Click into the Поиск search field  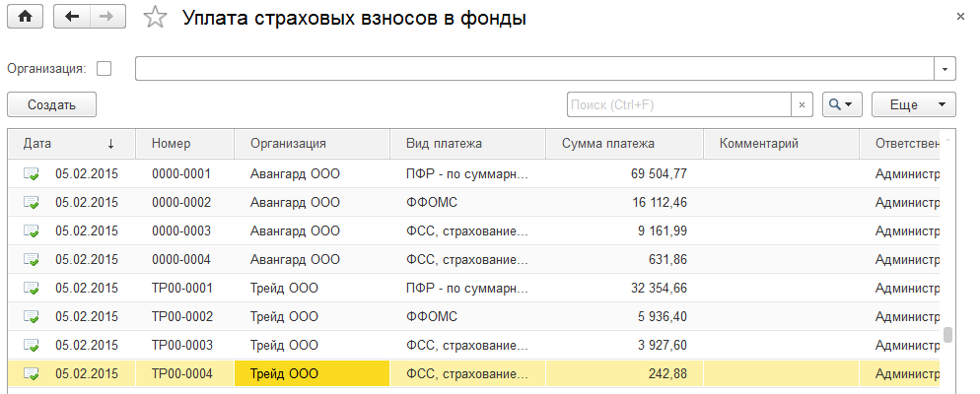click(679, 104)
